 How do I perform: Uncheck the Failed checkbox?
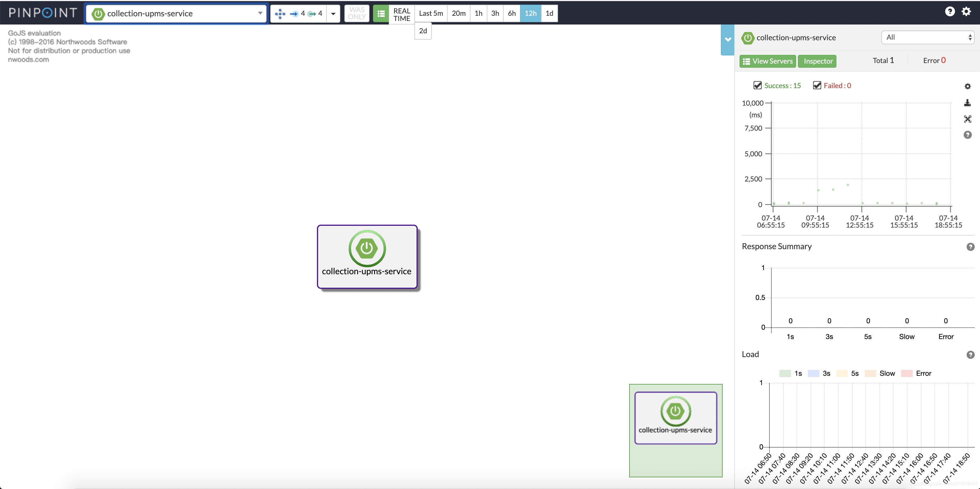pos(817,85)
